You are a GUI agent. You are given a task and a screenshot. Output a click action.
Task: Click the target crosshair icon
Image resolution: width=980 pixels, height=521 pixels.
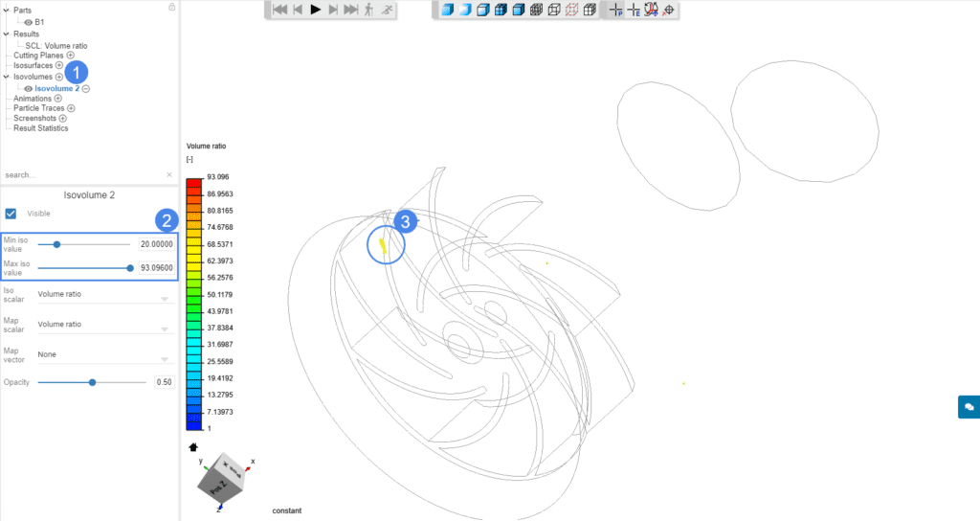click(669, 10)
